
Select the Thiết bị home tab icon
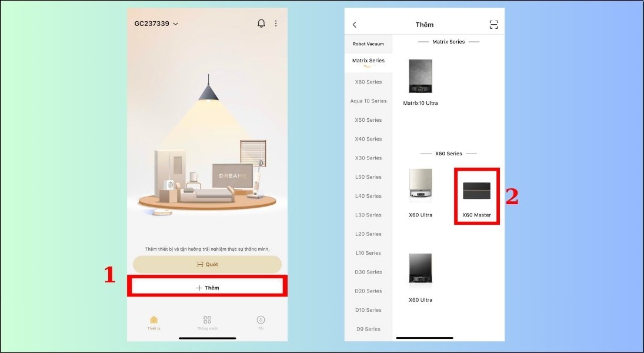click(154, 321)
